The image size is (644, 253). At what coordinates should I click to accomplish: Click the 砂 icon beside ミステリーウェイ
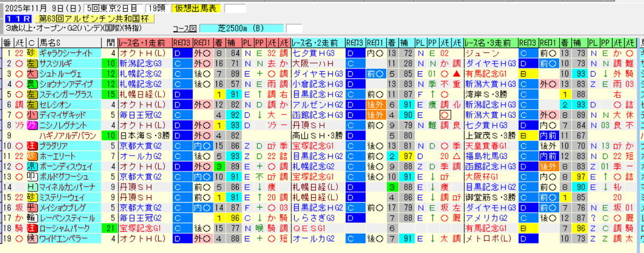[32, 197]
